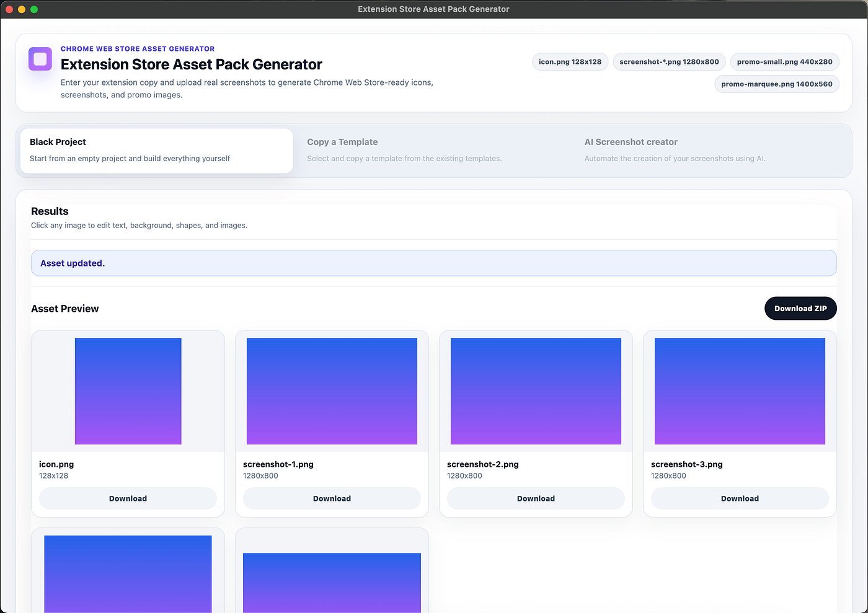This screenshot has width=868, height=613.
Task: Switch to Copy a Template tab
Action: [433, 151]
